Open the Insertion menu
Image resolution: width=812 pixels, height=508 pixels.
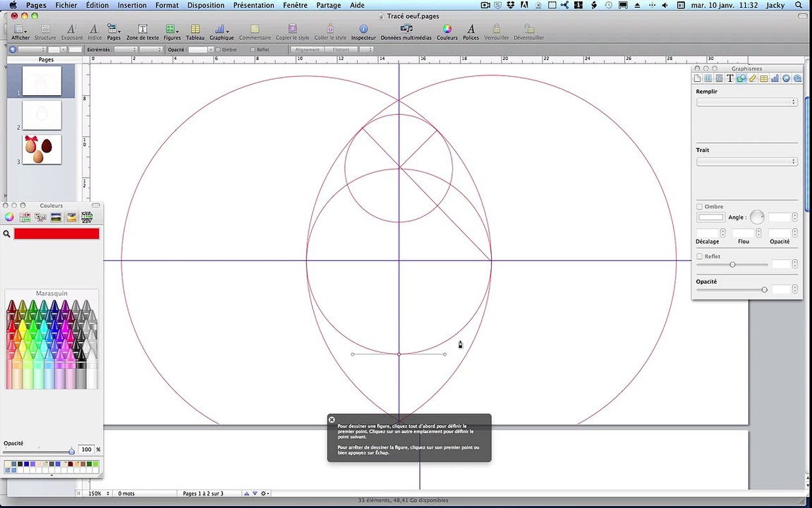(x=132, y=5)
